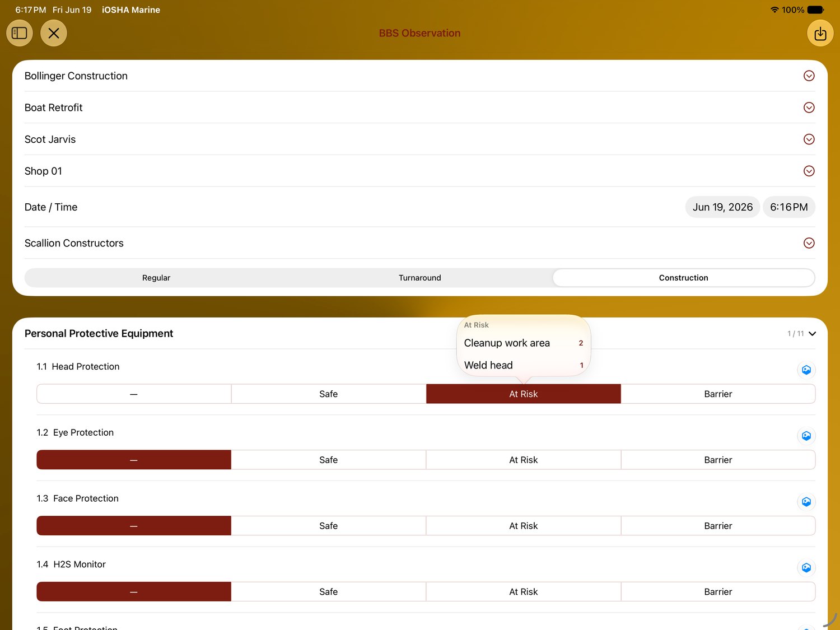Tap the save/download icon at top right

coord(820,34)
